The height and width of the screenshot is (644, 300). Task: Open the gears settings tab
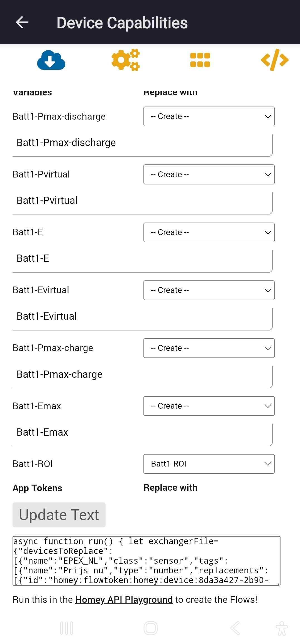point(126,60)
